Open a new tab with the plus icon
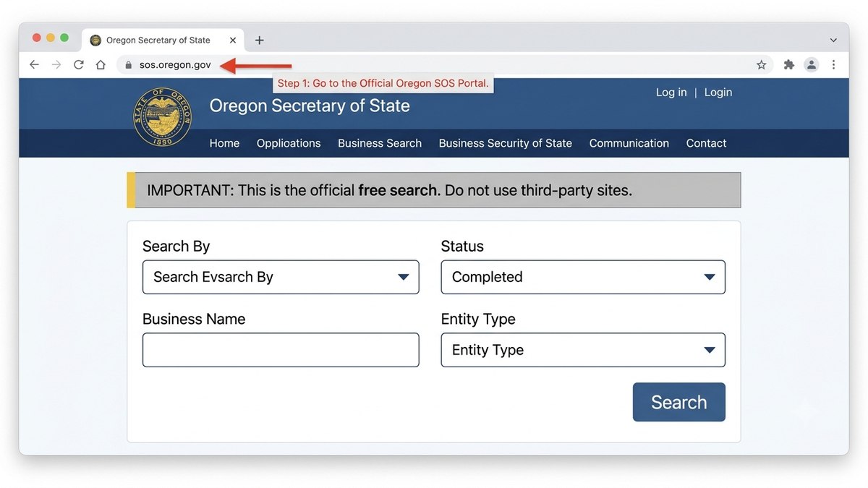Screen dimensions: 868x488 259,40
